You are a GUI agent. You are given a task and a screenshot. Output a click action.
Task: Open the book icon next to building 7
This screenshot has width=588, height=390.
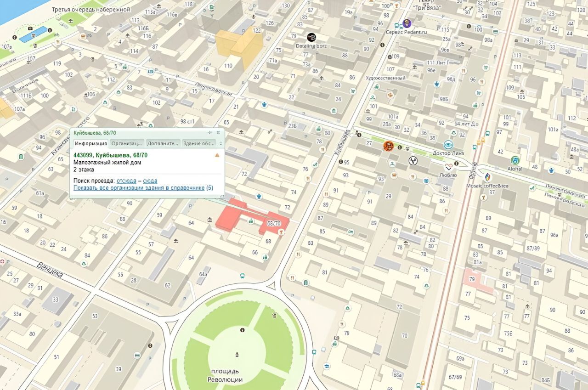click(151, 72)
